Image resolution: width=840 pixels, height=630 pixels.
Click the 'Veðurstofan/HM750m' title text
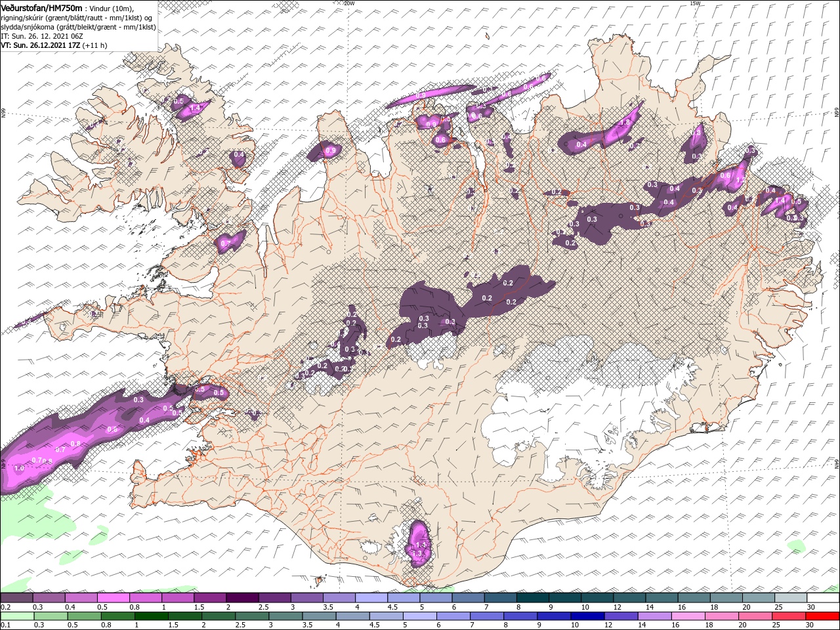41,8
